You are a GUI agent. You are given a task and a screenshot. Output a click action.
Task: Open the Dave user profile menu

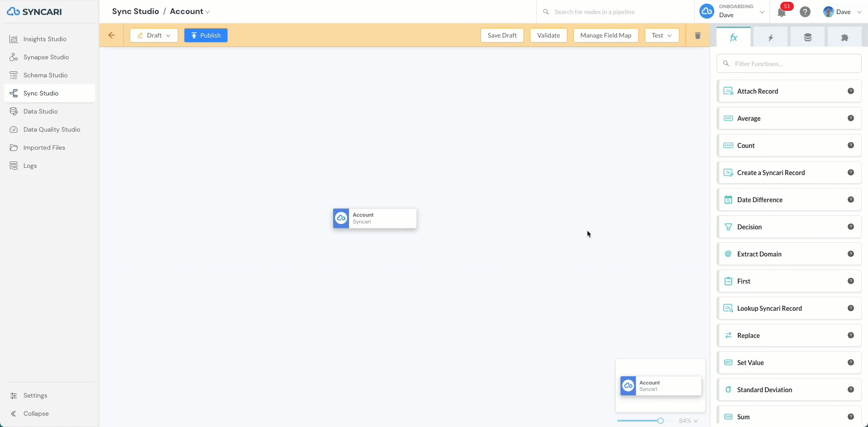click(842, 12)
